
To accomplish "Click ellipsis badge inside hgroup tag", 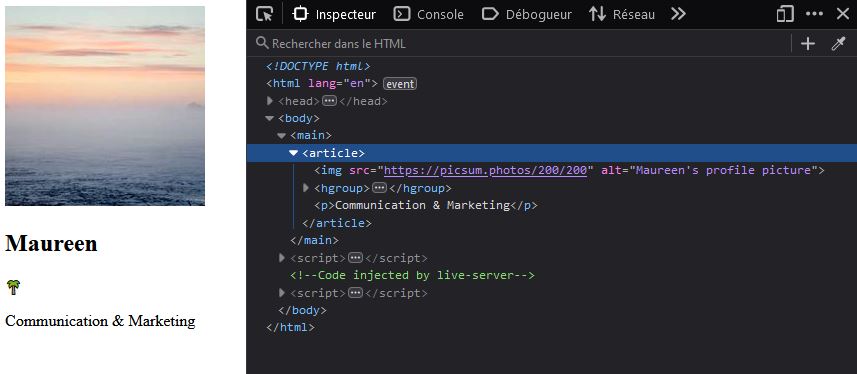I will (380, 188).
